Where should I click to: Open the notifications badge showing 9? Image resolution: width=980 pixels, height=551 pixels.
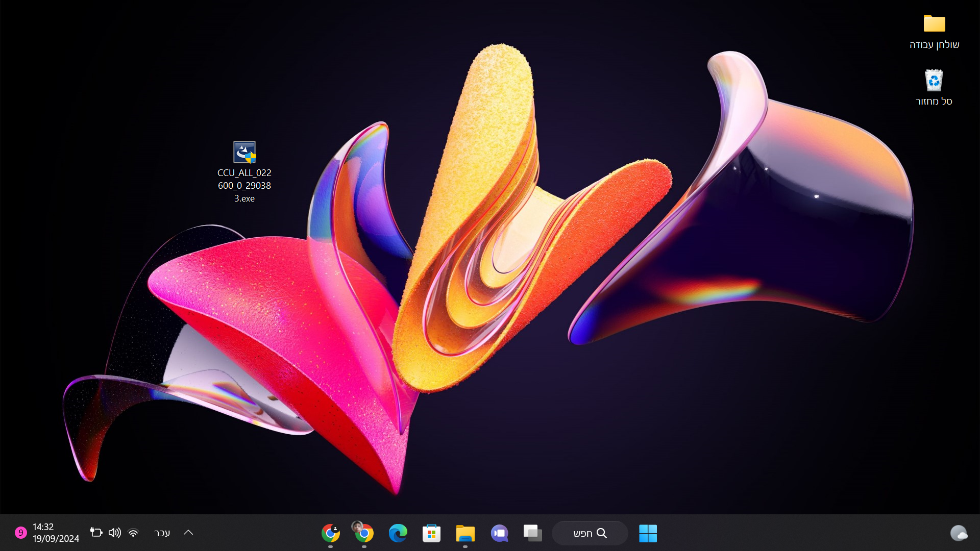20,533
